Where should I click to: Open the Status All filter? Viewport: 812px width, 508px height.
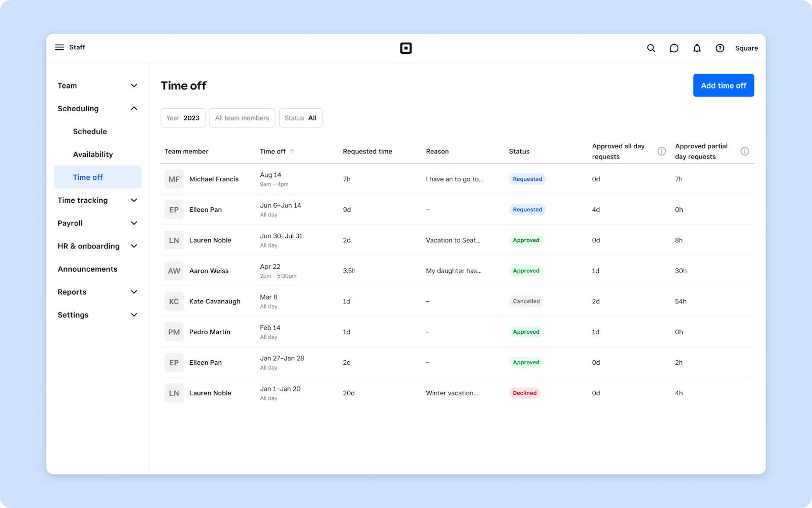click(300, 117)
